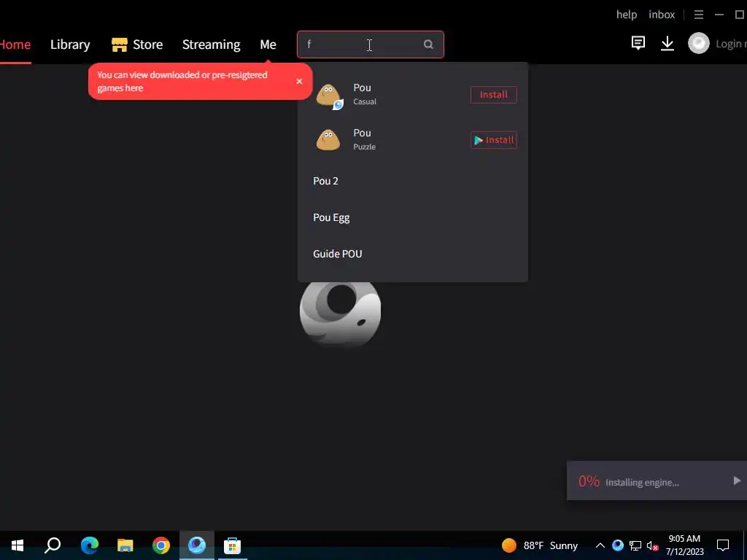Install Pou Casual game
This screenshot has width=747, height=560.
pyautogui.click(x=494, y=94)
